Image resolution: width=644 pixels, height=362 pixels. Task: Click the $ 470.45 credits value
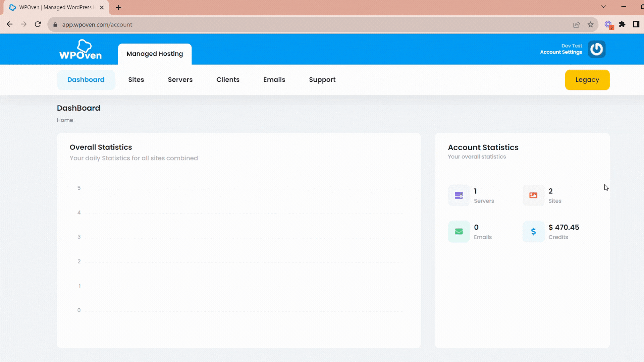564,227
